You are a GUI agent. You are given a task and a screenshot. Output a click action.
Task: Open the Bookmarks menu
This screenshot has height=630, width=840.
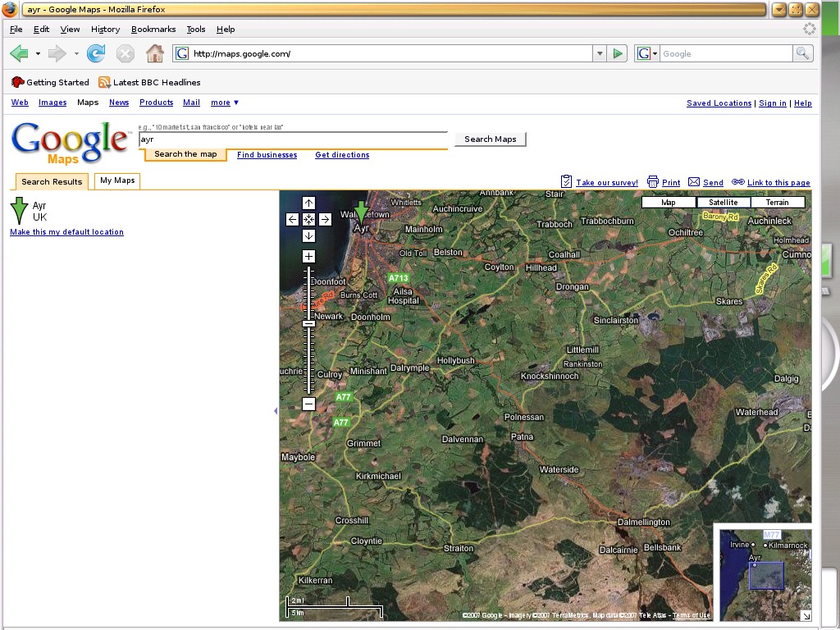pyautogui.click(x=153, y=29)
